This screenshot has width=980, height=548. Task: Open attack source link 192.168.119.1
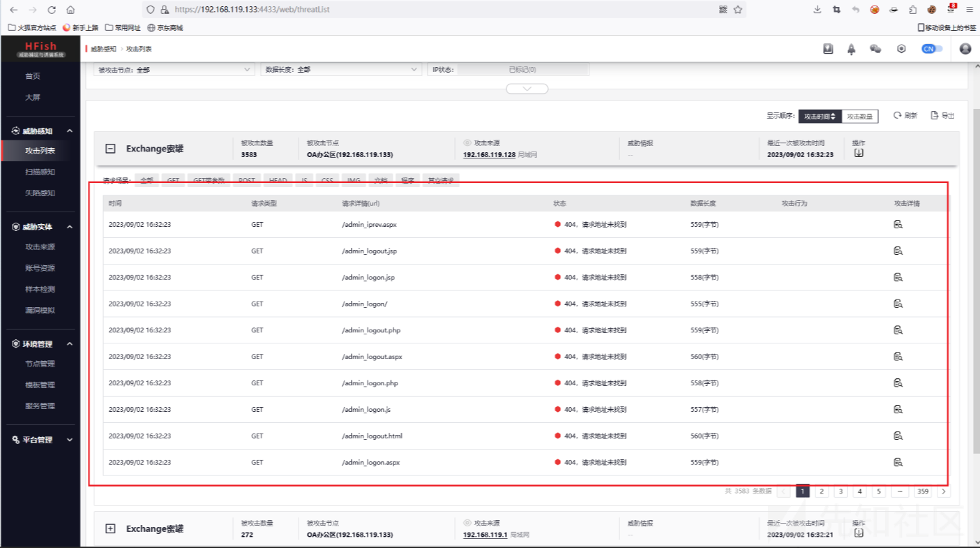pos(485,535)
